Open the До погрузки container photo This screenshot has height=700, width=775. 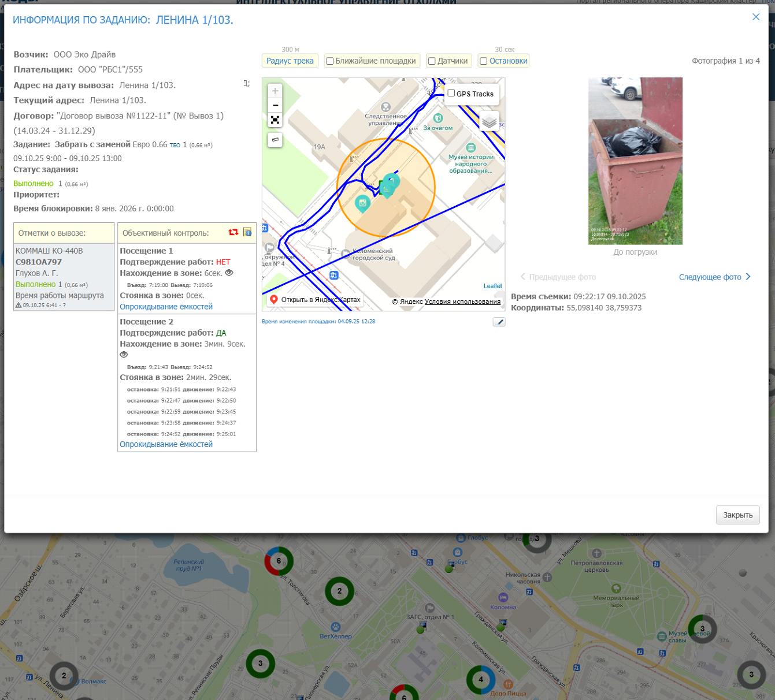[x=635, y=161]
